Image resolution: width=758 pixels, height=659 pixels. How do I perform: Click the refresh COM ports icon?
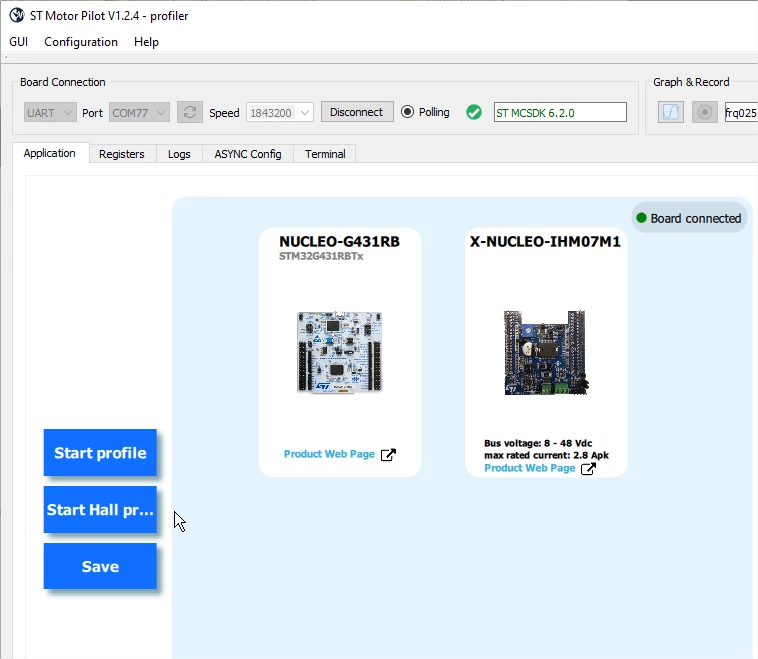click(190, 112)
